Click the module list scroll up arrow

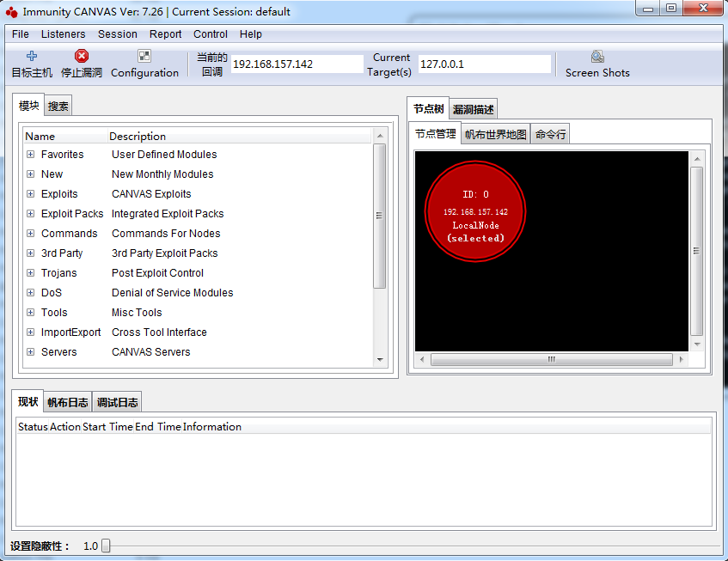click(x=380, y=136)
